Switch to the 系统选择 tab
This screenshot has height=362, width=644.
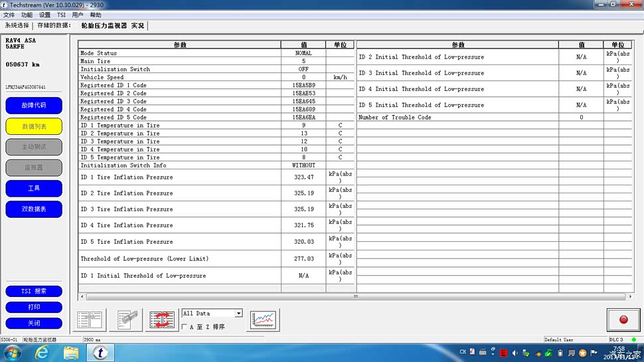coord(17,25)
